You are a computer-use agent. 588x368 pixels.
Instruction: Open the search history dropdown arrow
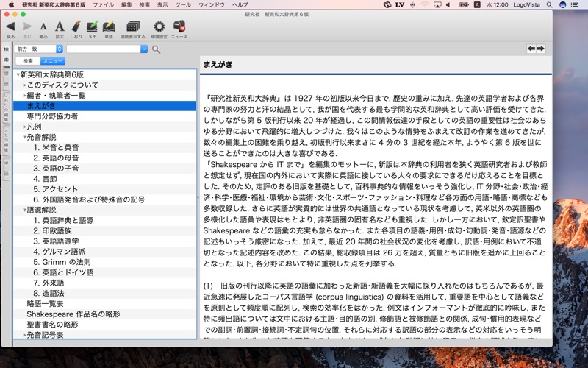144,49
